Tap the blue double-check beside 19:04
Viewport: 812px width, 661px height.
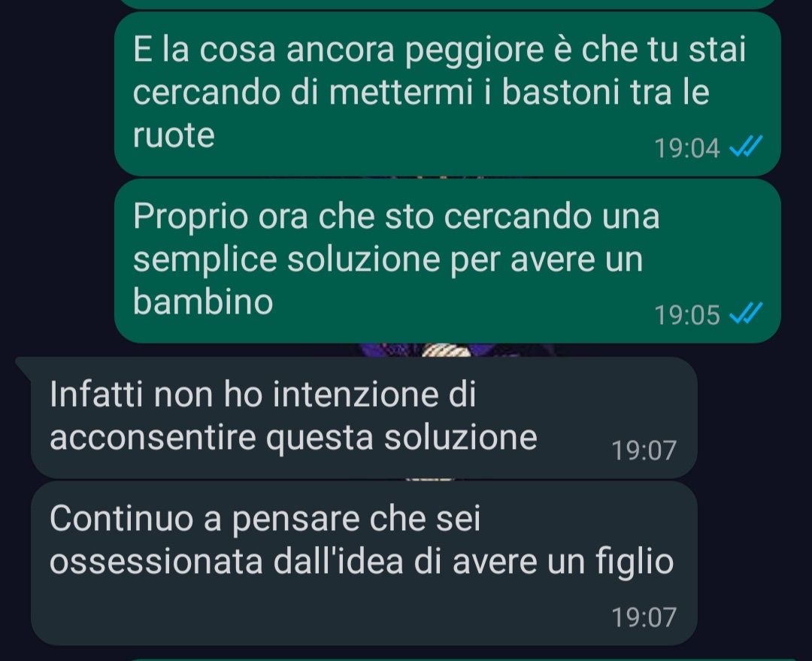746,146
